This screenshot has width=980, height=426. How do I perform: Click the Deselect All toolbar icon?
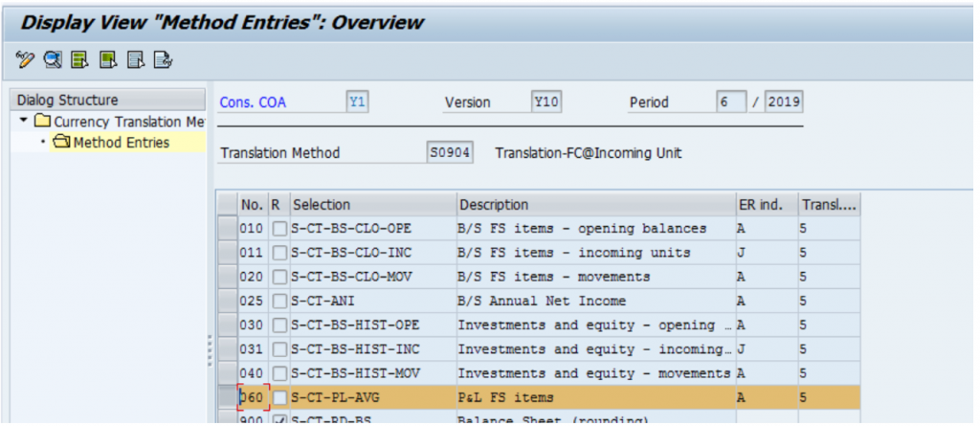point(136,60)
